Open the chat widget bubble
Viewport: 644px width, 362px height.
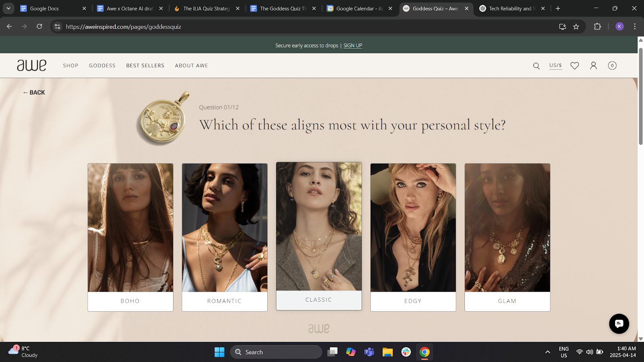619,324
